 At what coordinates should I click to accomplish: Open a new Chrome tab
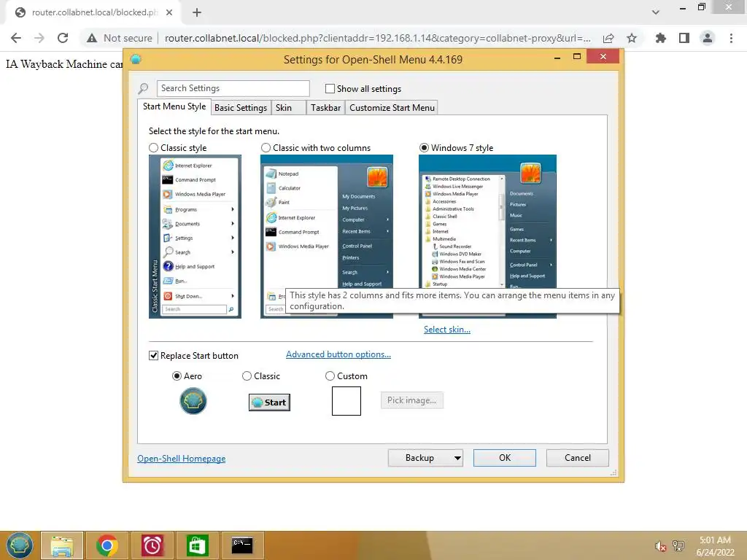pyautogui.click(x=197, y=12)
